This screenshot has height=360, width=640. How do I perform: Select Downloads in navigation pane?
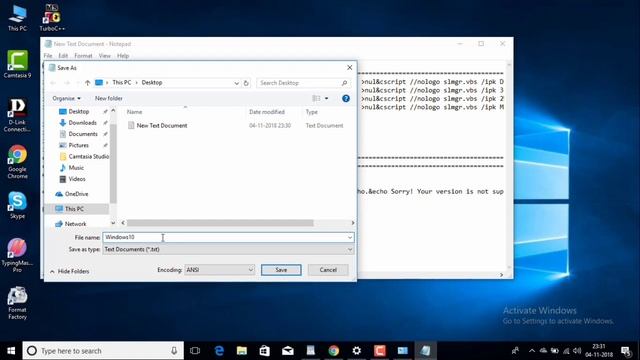point(82,123)
